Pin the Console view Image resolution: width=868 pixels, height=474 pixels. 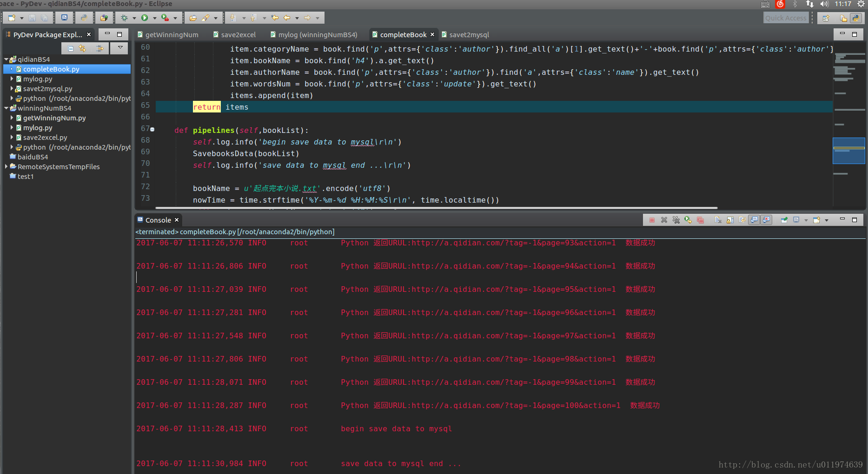784,220
